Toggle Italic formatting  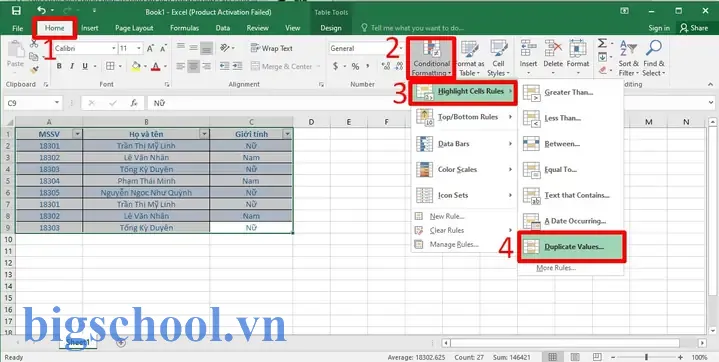(72, 67)
